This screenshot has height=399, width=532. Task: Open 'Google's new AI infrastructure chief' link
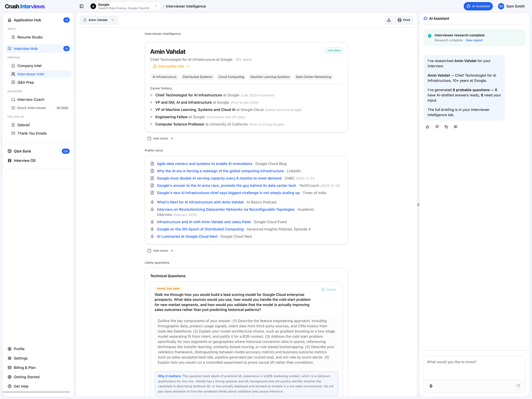228,193
